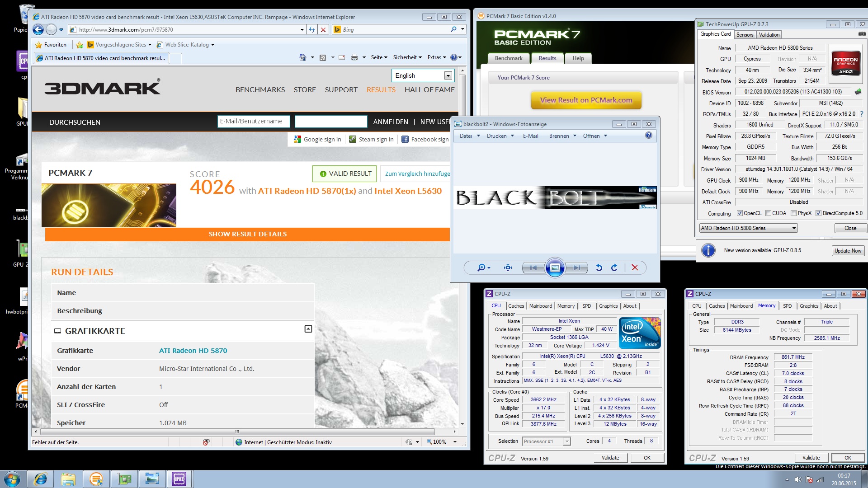Click the PCMark 7 result thumbnail image
This screenshot has height=488, width=868.
109,205
